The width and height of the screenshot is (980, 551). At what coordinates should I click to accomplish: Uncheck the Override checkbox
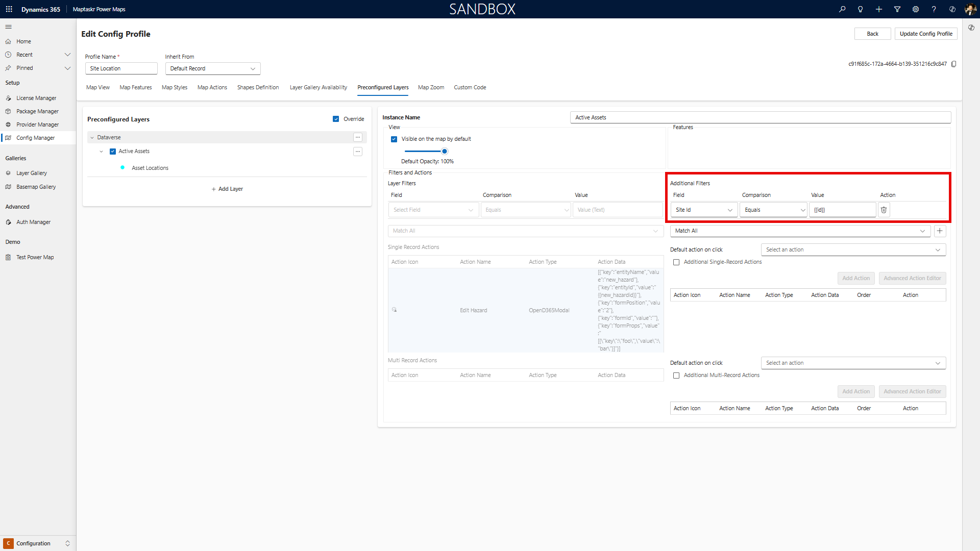(336, 118)
